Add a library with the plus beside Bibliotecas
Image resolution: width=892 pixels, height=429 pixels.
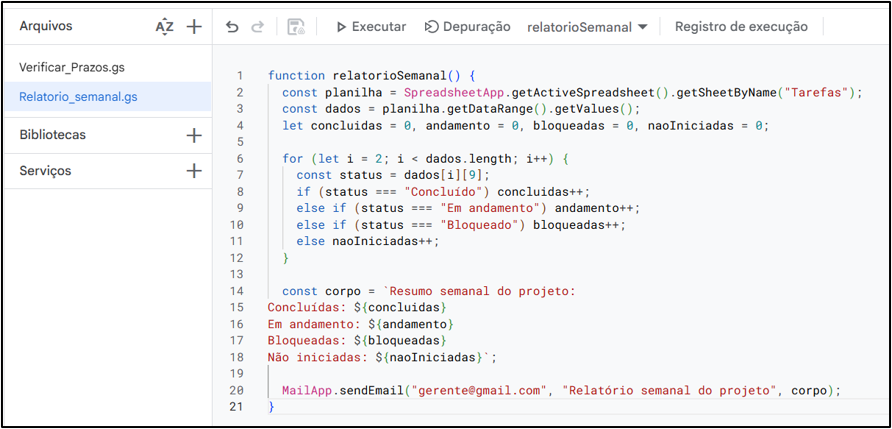click(194, 135)
